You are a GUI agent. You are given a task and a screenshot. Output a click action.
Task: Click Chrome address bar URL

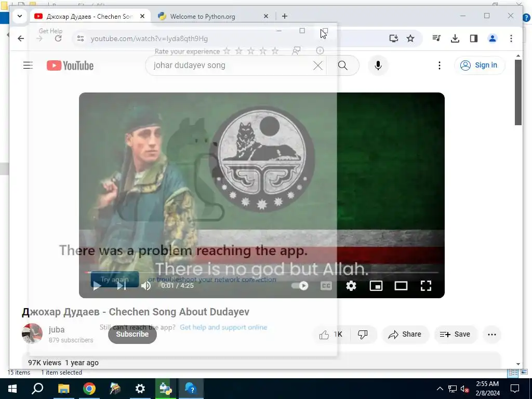click(x=149, y=38)
